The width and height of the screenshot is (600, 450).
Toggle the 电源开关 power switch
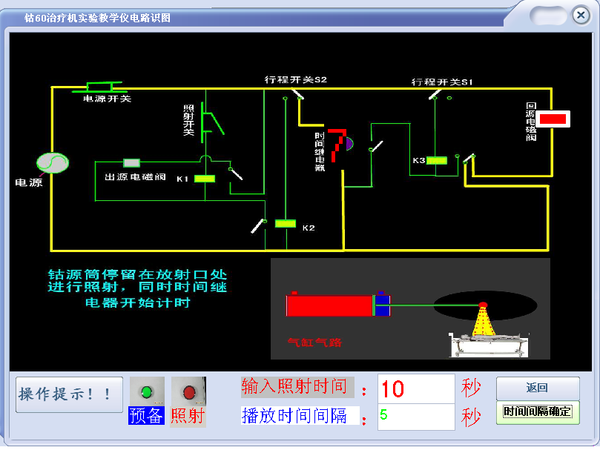point(104,87)
